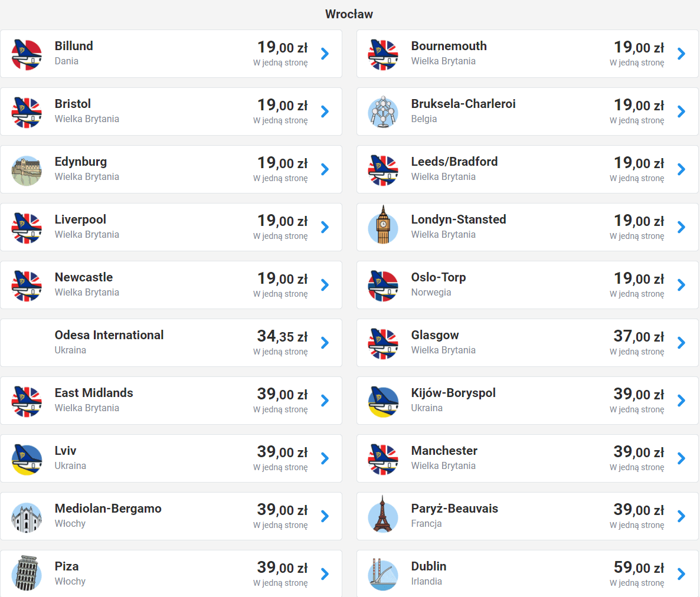This screenshot has width=700, height=597.
Task: Open the Odesa International chevron arrow
Action: click(325, 343)
